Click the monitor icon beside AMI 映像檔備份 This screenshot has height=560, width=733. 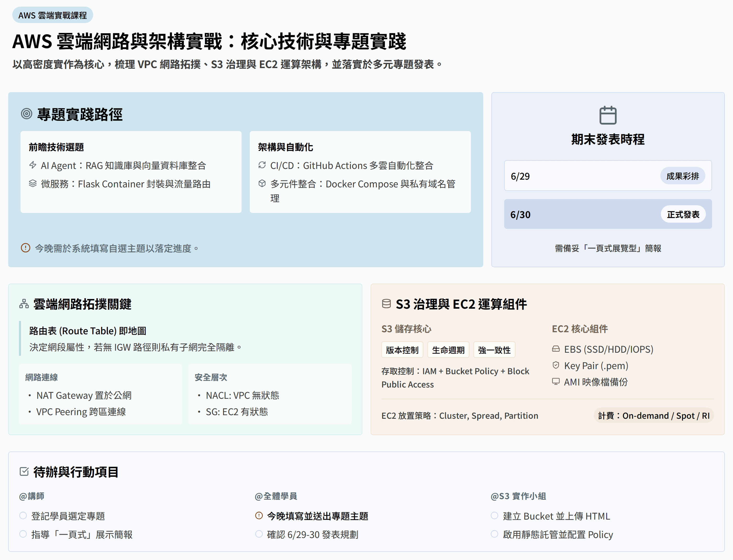point(556,382)
